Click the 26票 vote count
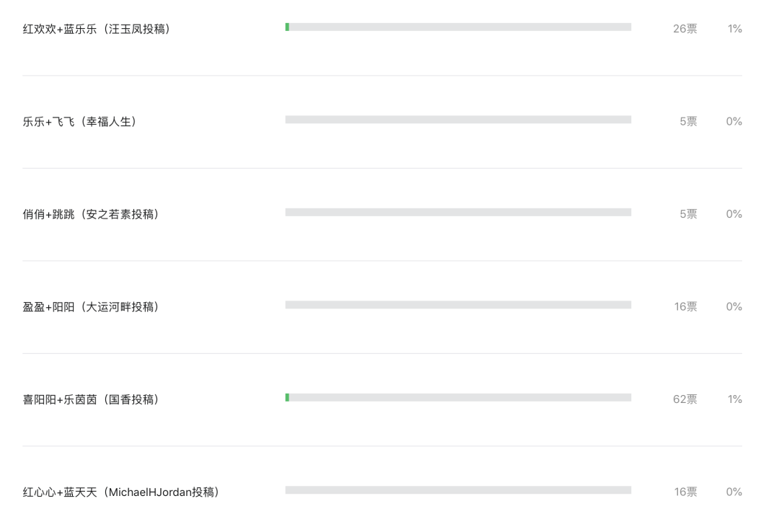This screenshot has width=779, height=532. pyautogui.click(x=685, y=29)
